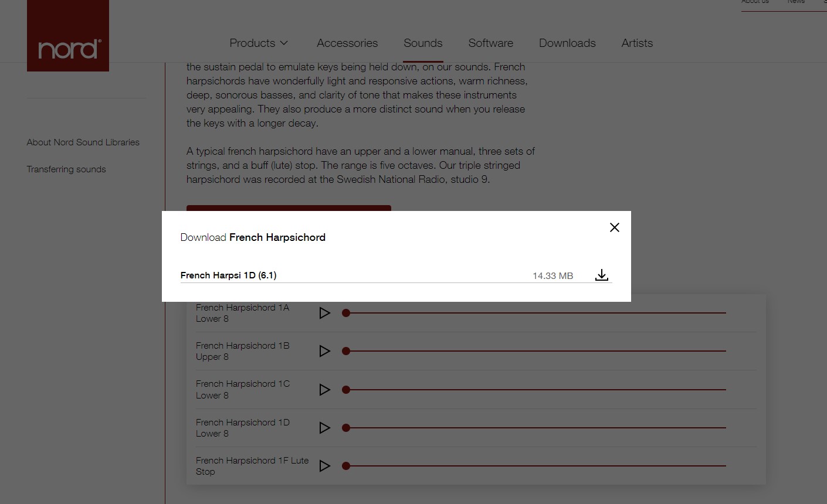Close the Download French Harpsichord dialog
This screenshot has height=504, width=827.
click(x=614, y=227)
